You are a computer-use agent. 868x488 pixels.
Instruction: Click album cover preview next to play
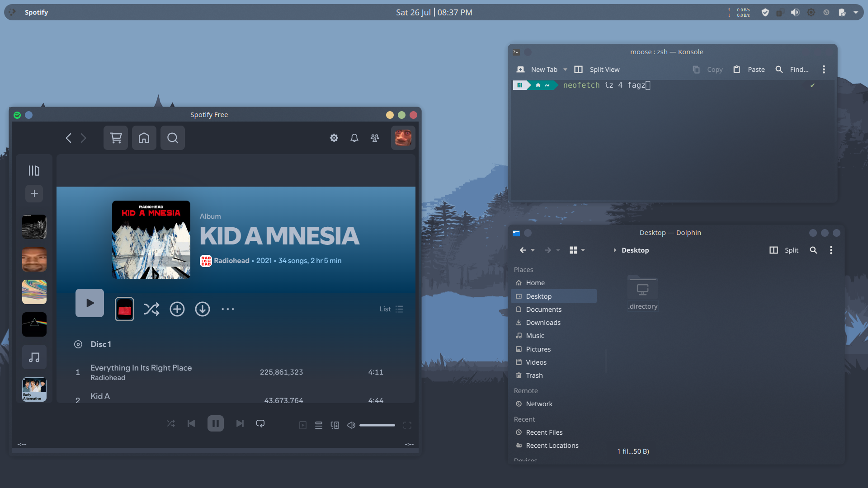click(x=124, y=309)
